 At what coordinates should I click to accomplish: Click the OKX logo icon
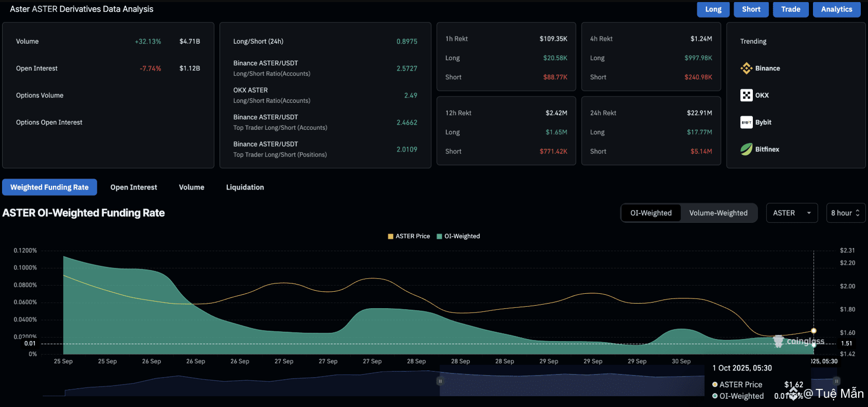point(746,95)
